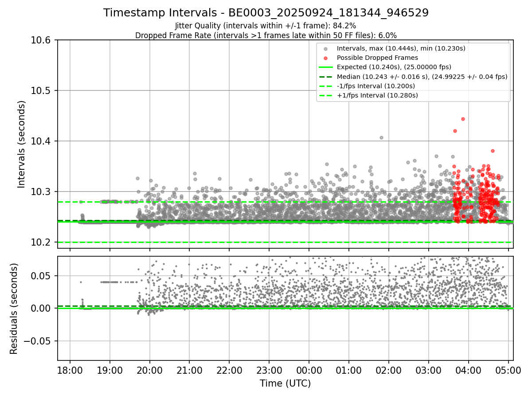This screenshot has width=532, height=399.
Task: Click the 20:00 time tick label
Action: (149, 370)
